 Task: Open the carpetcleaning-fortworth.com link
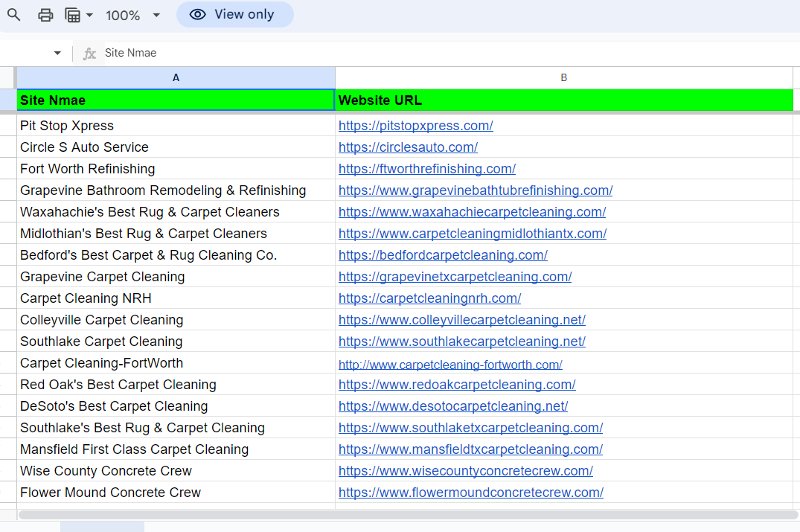pyautogui.click(x=450, y=365)
